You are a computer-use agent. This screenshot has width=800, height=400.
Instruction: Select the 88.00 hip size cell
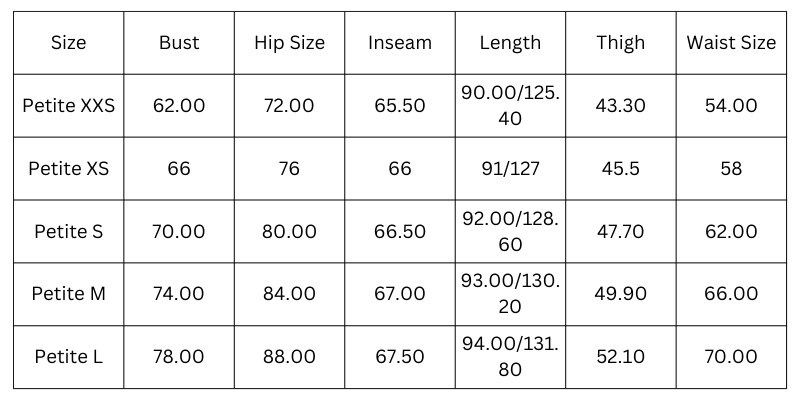click(x=289, y=357)
